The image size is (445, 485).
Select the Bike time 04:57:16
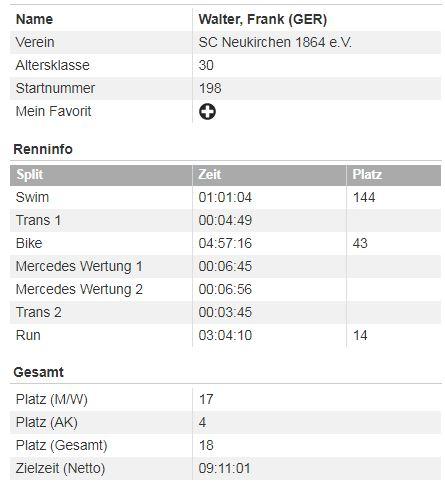click(x=225, y=243)
